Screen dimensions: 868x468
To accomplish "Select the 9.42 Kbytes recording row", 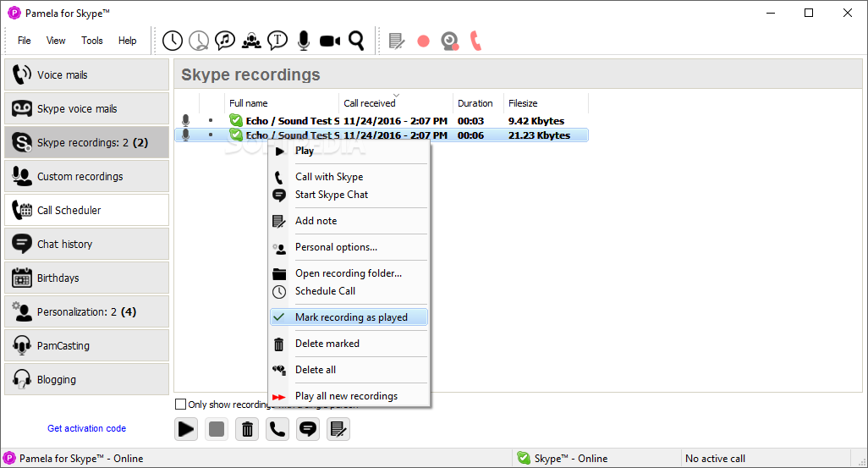I will click(x=382, y=121).
